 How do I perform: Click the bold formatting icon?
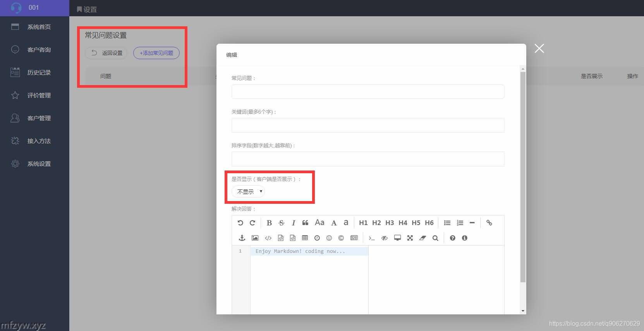[x=269, y=223]
